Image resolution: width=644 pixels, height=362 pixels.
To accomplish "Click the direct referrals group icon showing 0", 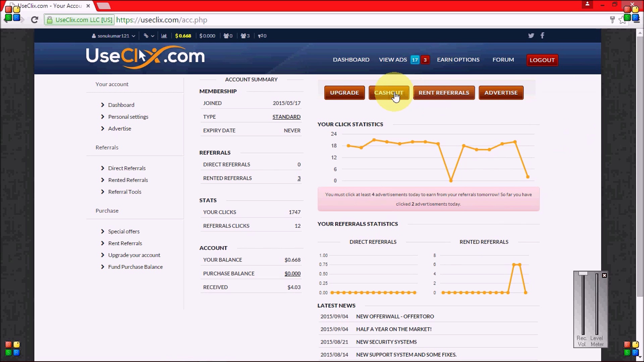I will click(x=225, y=36).
